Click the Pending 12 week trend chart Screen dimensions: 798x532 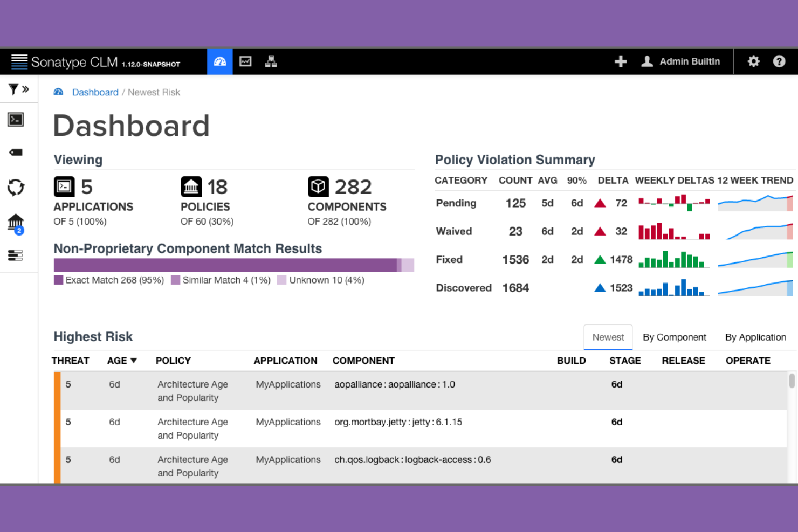[755, 203]
